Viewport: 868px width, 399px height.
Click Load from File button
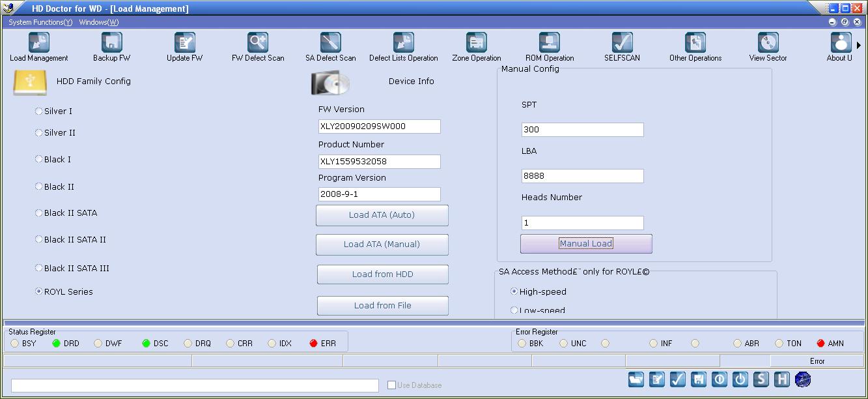tap(383, 306)
